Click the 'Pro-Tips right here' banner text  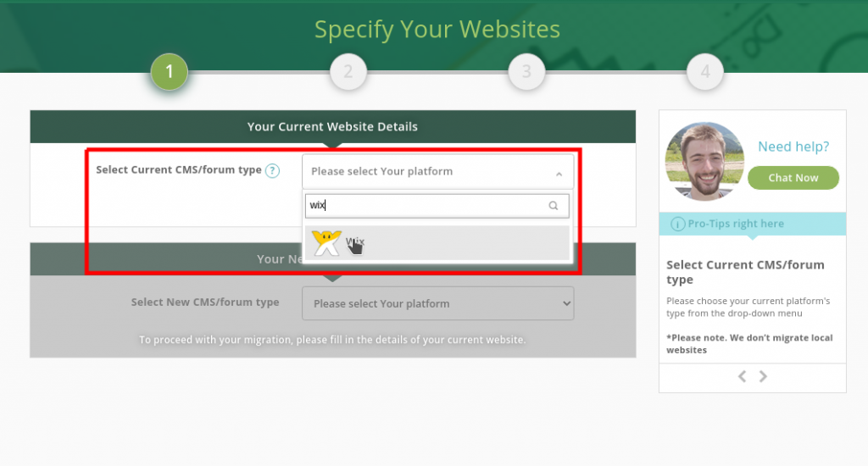tap(736, 225)
